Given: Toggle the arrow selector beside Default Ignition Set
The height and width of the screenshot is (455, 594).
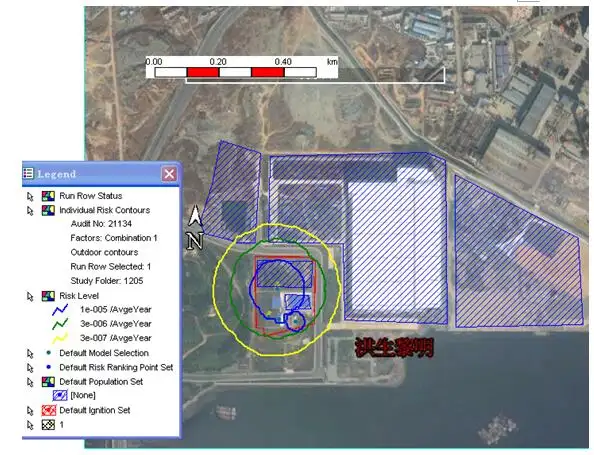Looking at the screenshot, I should click(x=30, y=411).
